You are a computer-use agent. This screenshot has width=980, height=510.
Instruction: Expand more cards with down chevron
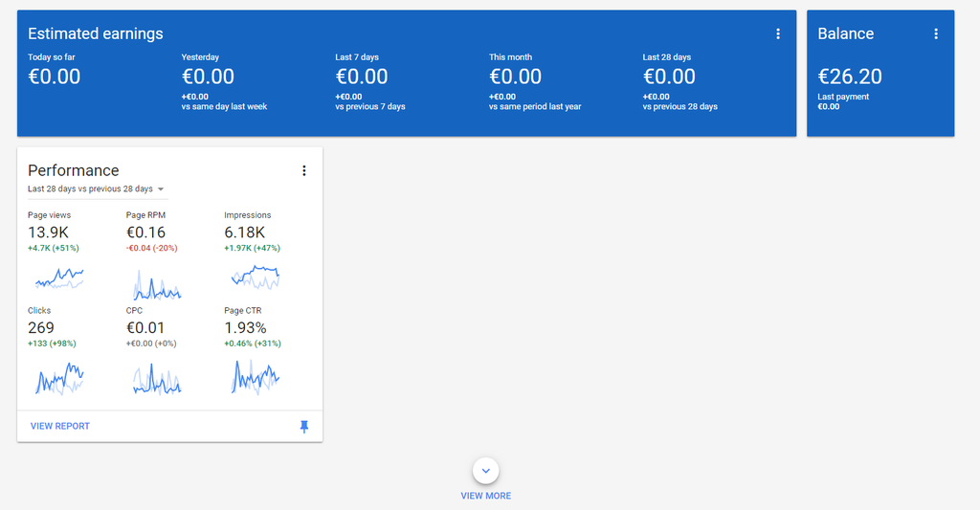[x=486, y=470]
